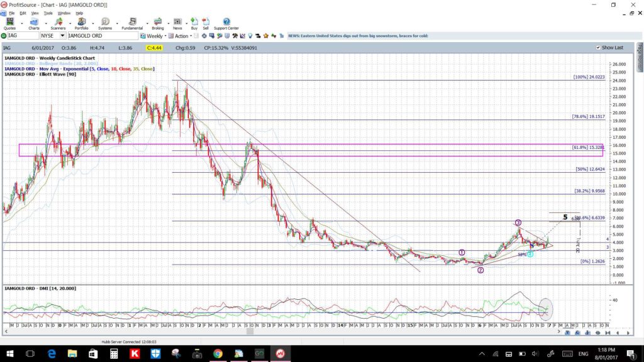Launch the Scanners tool
Viewport: 644px width, 362px height.
tap(58, 24)
